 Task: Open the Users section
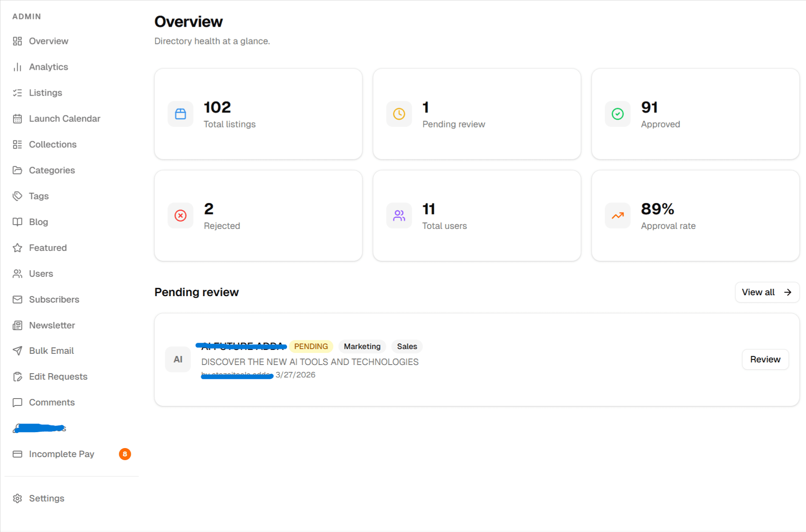coord(41,273)
